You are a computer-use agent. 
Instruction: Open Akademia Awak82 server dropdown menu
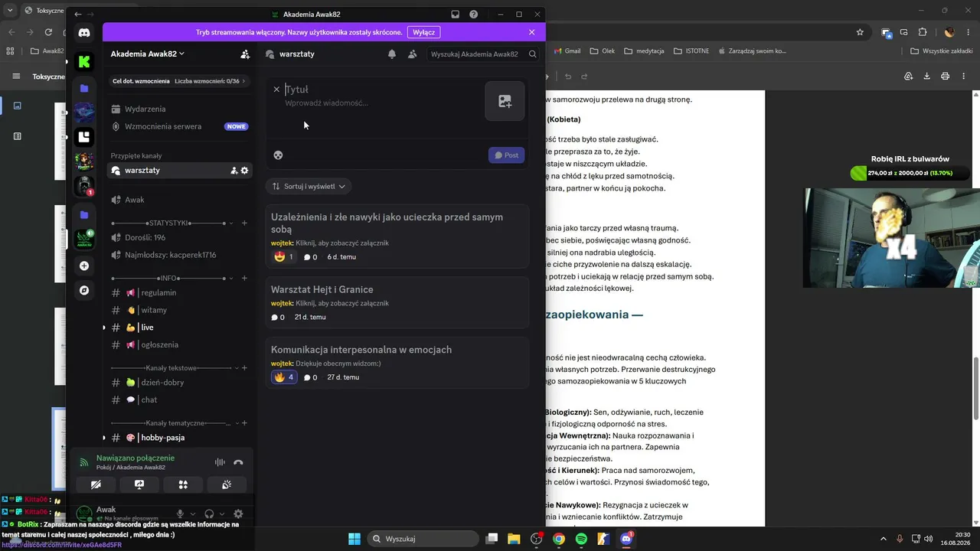pos(148,54)
